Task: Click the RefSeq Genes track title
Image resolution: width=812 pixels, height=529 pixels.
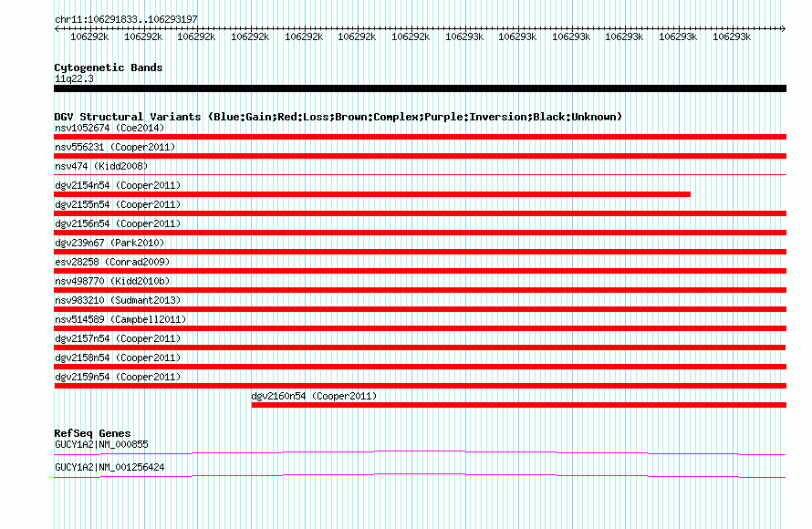Action: click(x=92, y=433)
